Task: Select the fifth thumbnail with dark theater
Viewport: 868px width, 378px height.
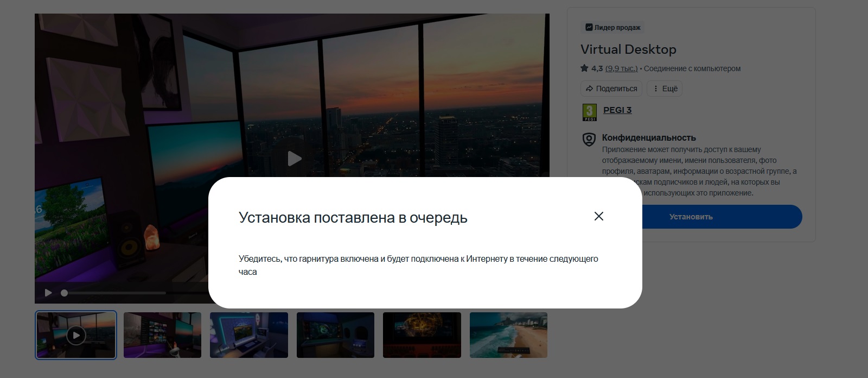Action: [422, 335]
